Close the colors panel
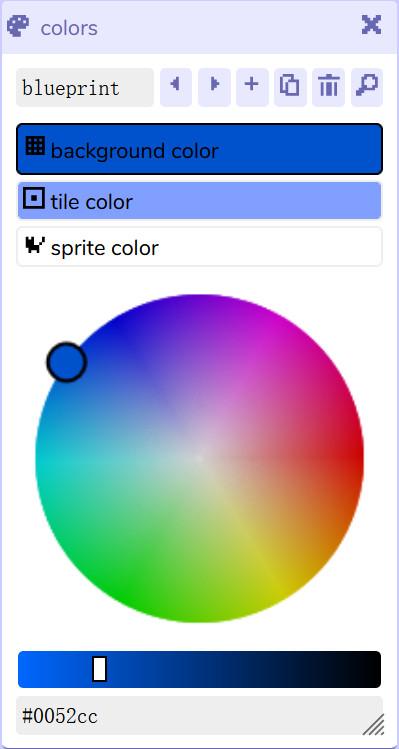Screen dimensions: 399x749 [371, 25]
